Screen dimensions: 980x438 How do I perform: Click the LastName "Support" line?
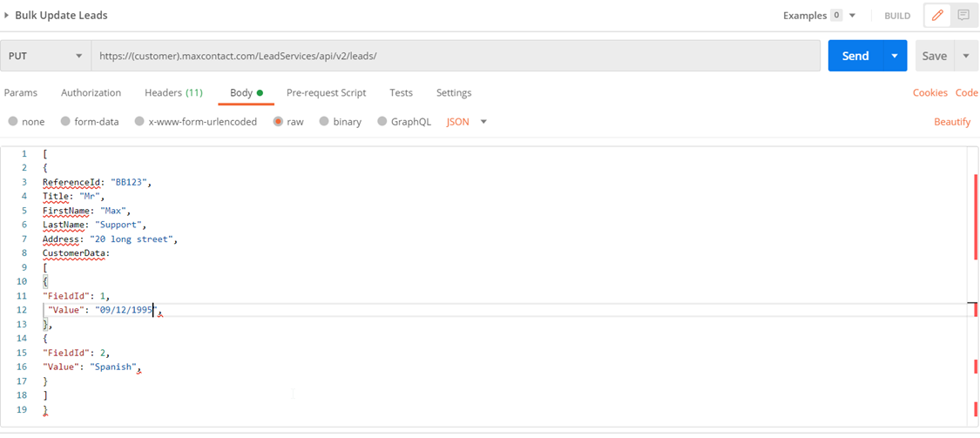[x=94, y=225]
